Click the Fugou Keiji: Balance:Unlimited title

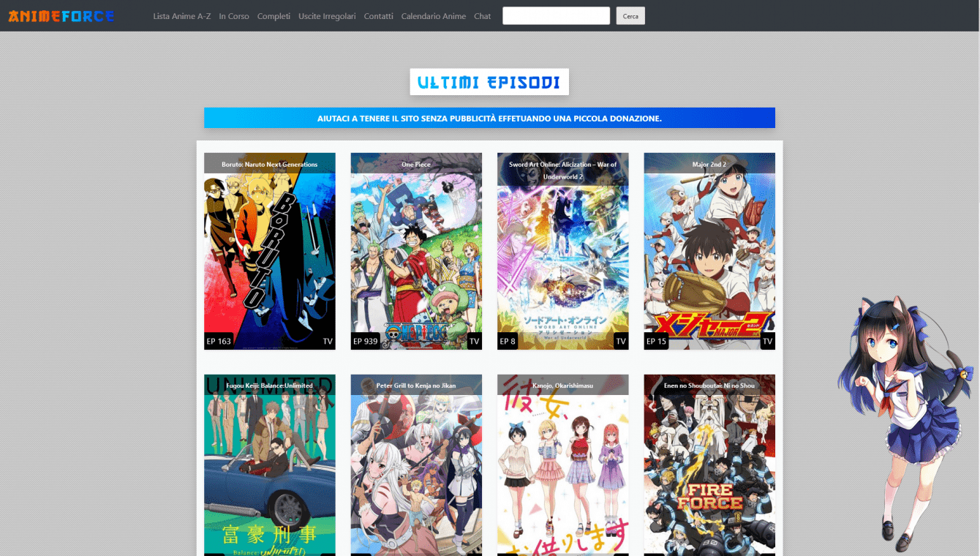click(270, 386)
